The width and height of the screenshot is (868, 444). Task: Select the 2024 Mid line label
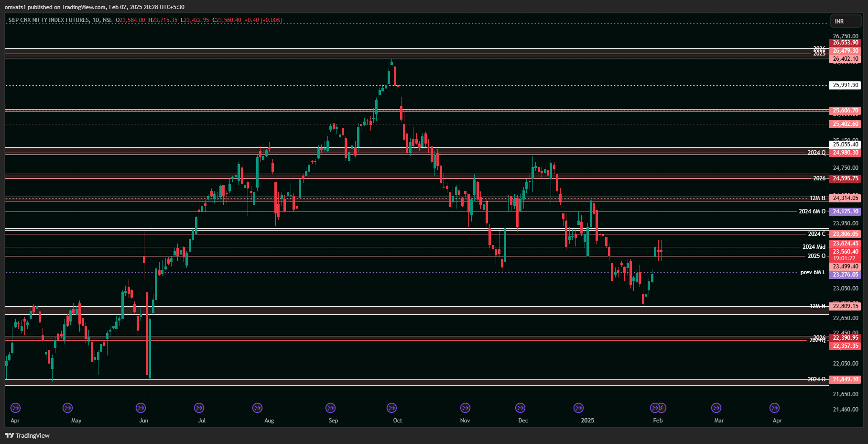814,247
